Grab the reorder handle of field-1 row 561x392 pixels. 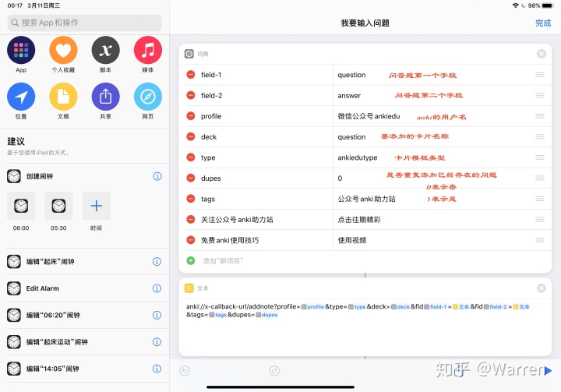tap(540, 75)
